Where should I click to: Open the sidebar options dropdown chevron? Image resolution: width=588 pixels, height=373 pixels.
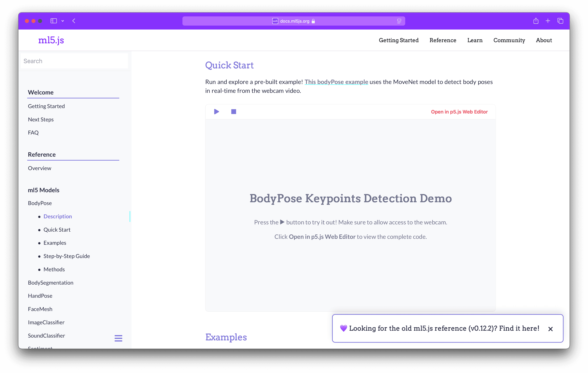pos(63,21)
